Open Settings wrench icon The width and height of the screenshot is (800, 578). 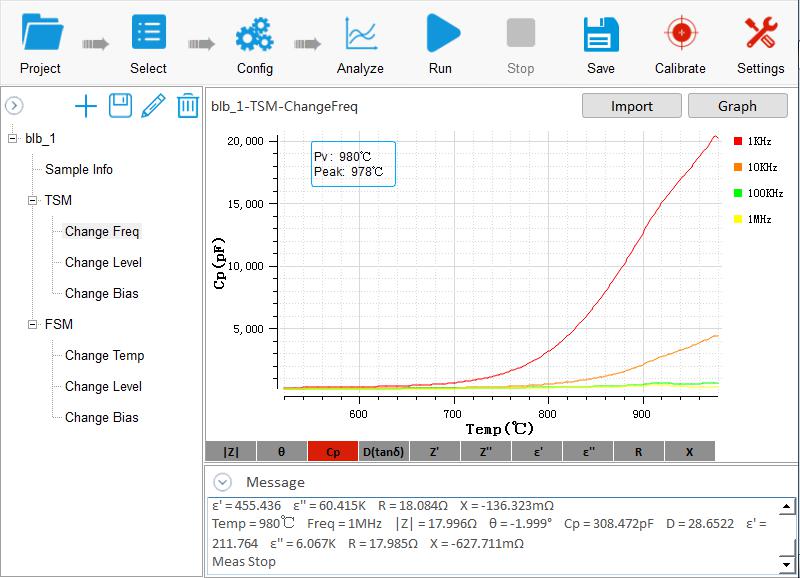[x=760, y=34]
